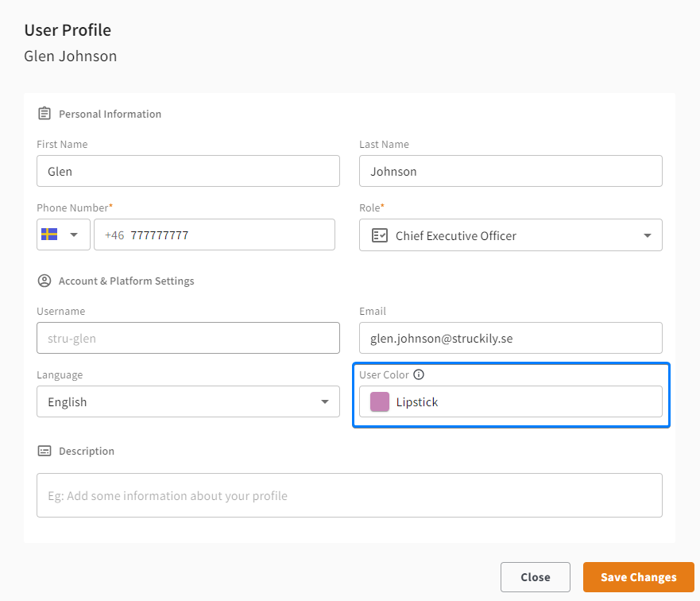Focus the First Name field containing Glen
Image resolution: width=700 pixels, height=601 pixels.
pos(188,171)
